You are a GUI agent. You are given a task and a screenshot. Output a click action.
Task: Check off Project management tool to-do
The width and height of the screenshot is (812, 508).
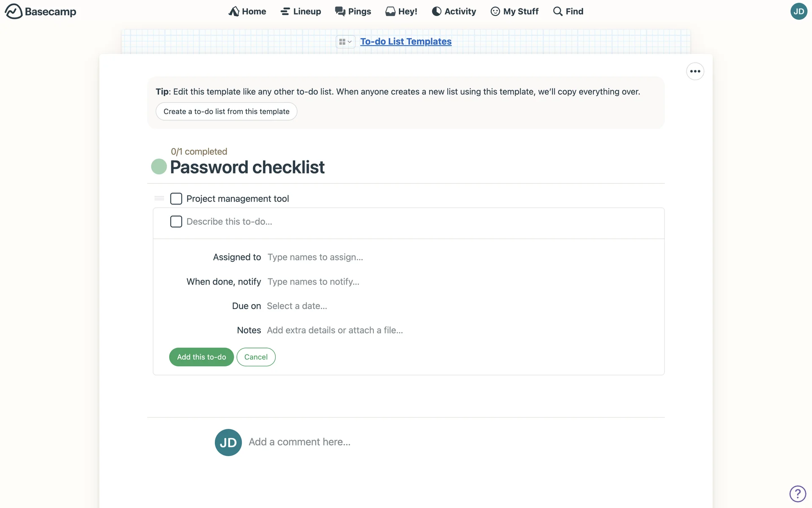click(x=176, y=199)
